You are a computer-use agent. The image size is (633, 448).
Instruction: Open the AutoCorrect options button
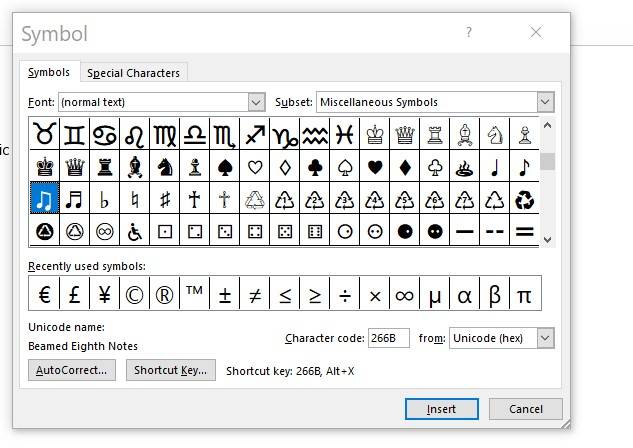click(71, 370)
